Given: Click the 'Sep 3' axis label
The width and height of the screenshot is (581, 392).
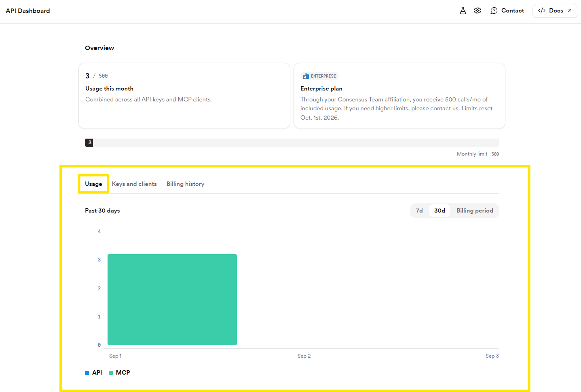Looking at the screenshot, I should click(492, 356).
